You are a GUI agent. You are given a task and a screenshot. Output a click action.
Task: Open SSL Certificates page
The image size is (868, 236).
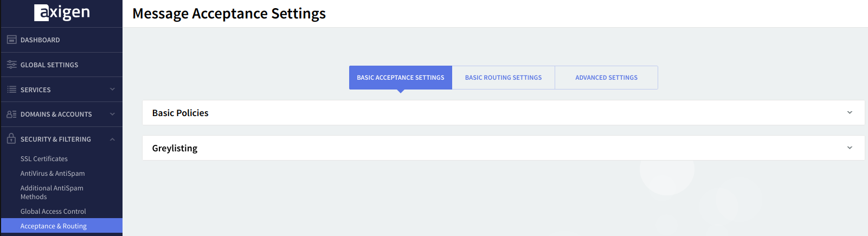(x=44, y=159)
